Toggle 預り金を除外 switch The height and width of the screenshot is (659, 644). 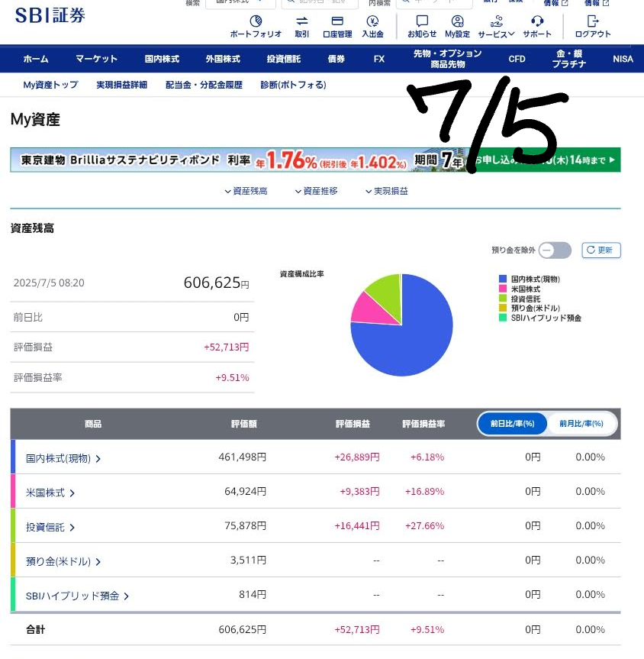click(x=555, y=250)
